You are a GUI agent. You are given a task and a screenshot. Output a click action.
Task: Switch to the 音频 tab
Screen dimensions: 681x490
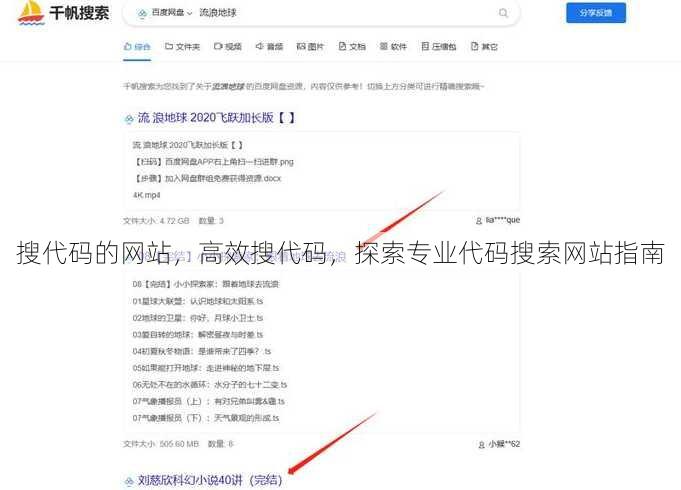pos(269,46)
